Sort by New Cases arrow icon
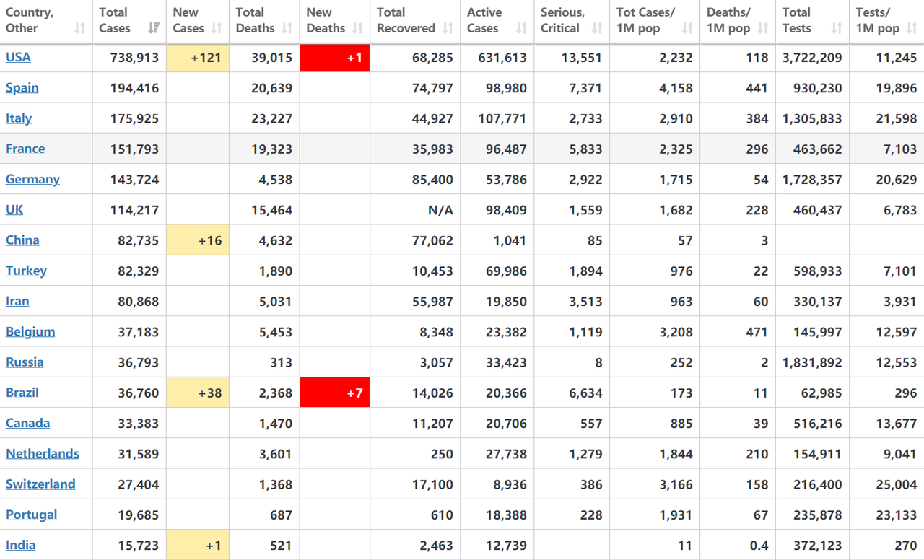Screen dimensions: 924x560 pos(216,28)
